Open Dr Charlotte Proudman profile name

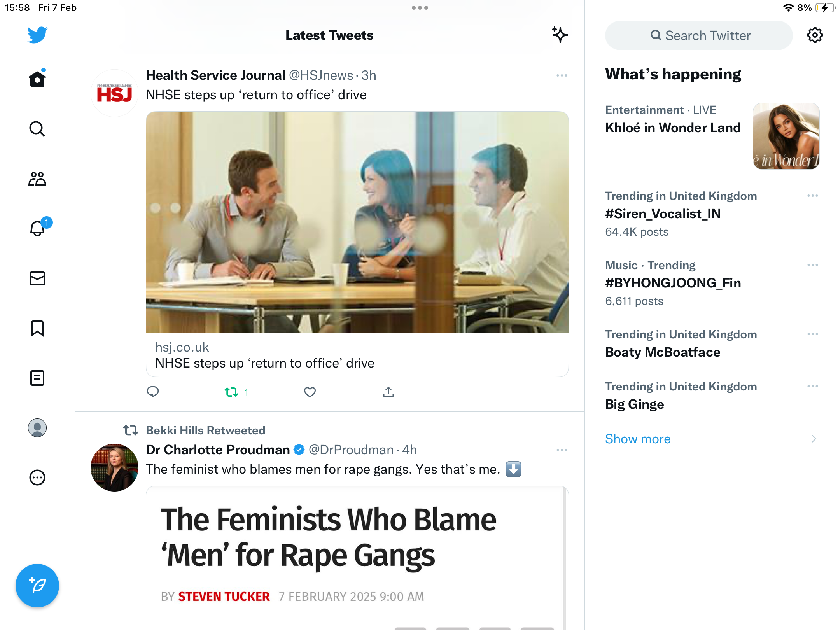[x=218, y=450]
